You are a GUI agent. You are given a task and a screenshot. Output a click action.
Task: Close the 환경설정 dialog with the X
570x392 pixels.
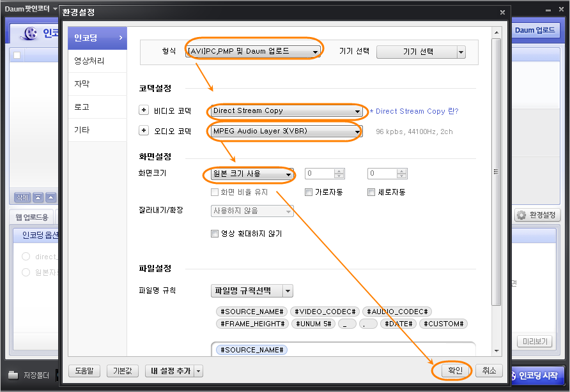pyautogui.click(x=502, y=12)
